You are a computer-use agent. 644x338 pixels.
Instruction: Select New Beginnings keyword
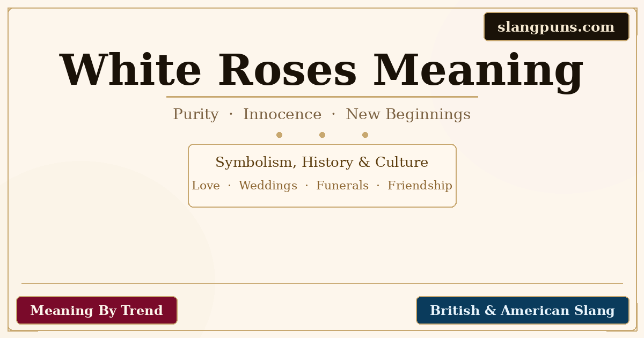pos(408,114)
